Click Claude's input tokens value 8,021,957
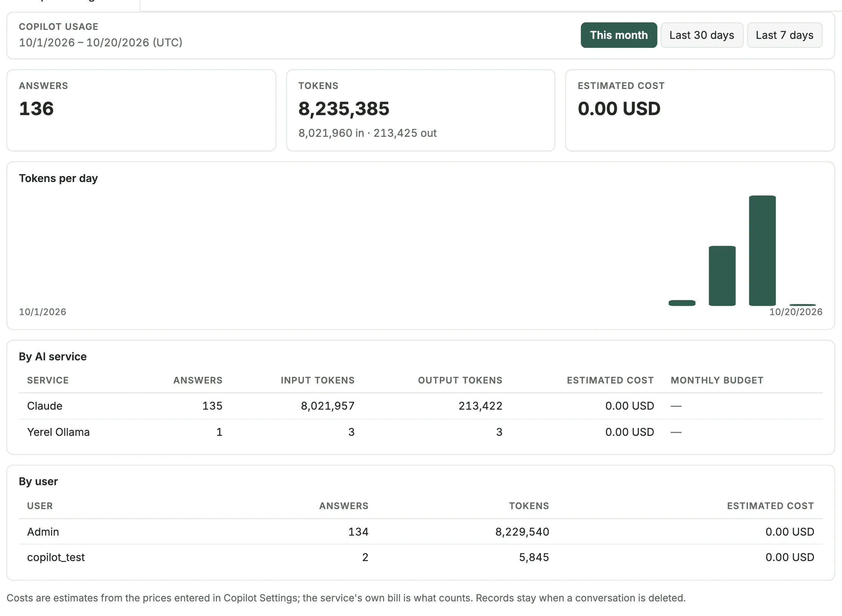 coord(328,406)
